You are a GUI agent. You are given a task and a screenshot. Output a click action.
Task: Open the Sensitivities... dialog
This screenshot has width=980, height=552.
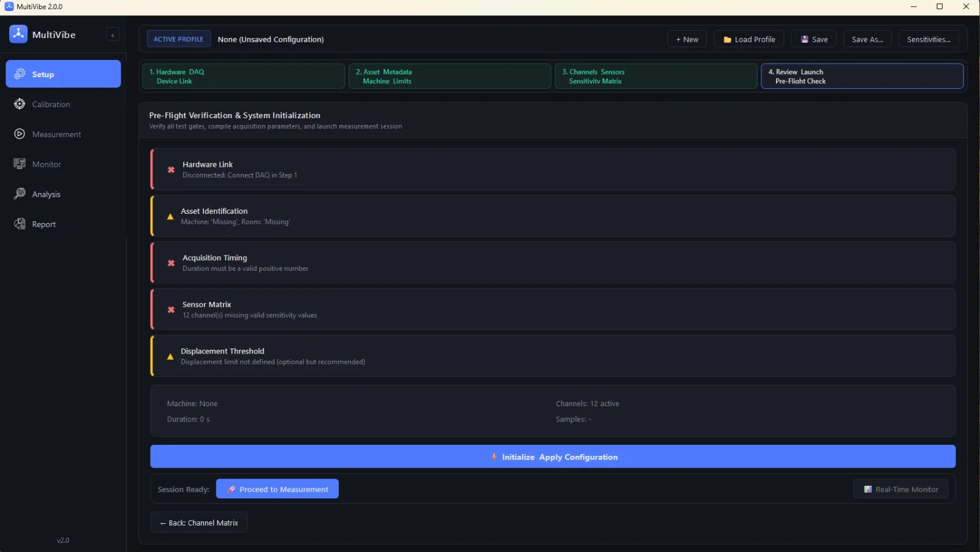929,39
